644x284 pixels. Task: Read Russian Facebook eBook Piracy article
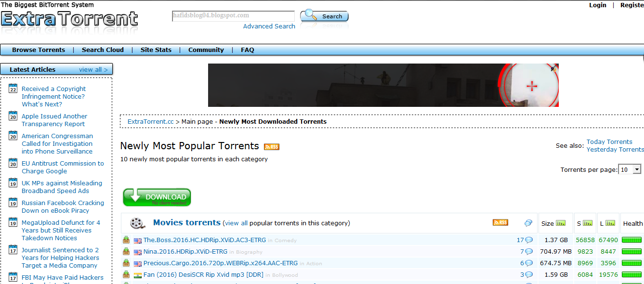click(63, 207)
